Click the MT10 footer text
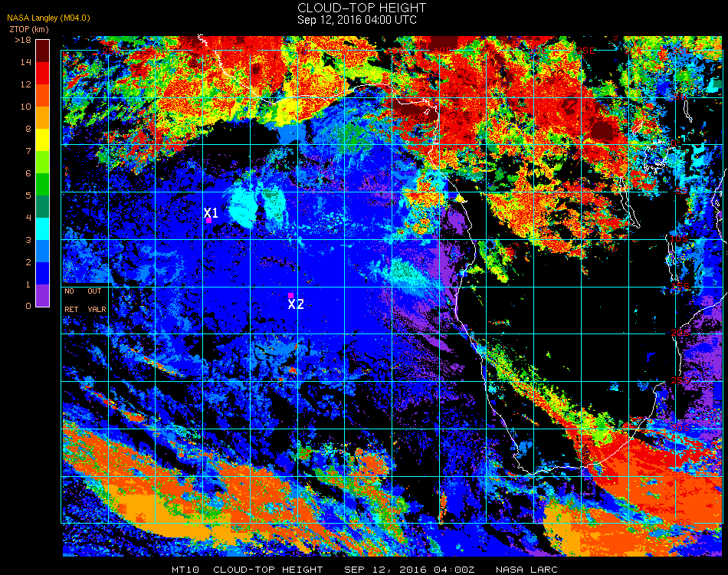This screenshot has width=728, height=575. pos(185,570)
